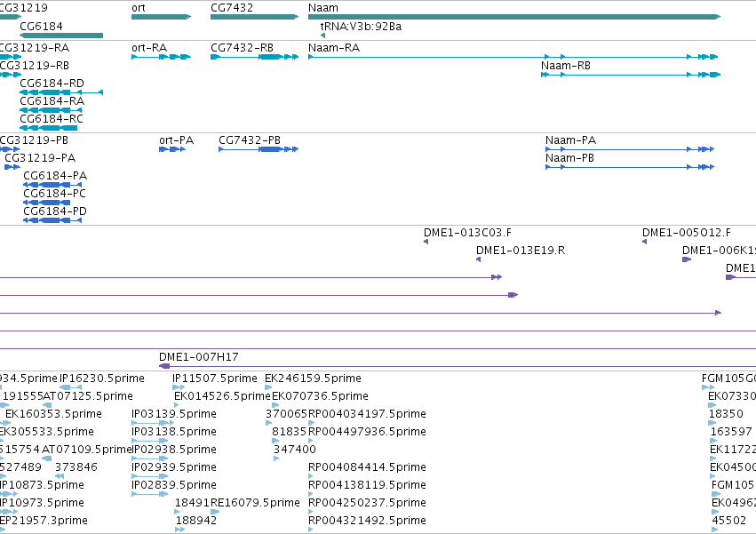Screen dimensions: 756x534
Task: Select the CG7432 gene arrow glyph
Action: coord(255,17)
